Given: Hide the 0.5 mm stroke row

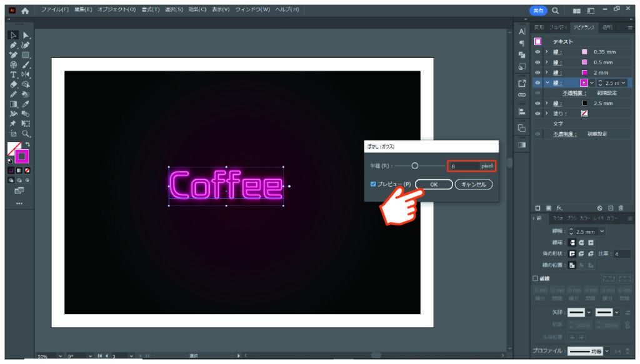Looking at the screenshot, I should (537, 62).
